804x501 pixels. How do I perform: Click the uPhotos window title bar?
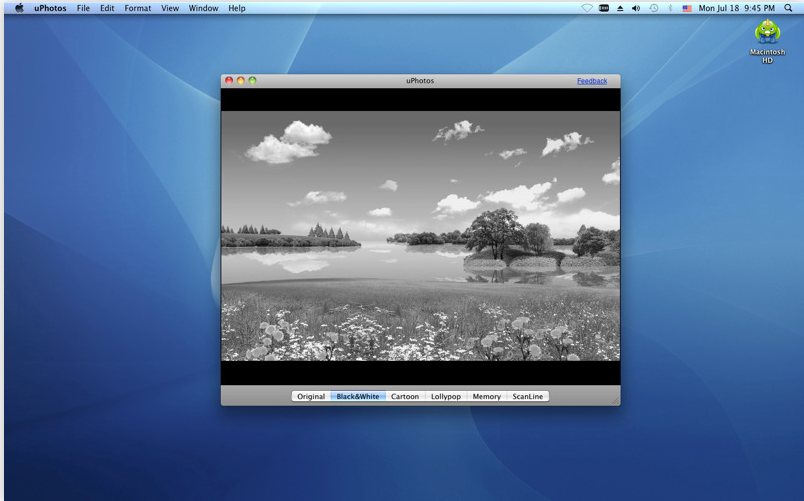click(420, 81)
